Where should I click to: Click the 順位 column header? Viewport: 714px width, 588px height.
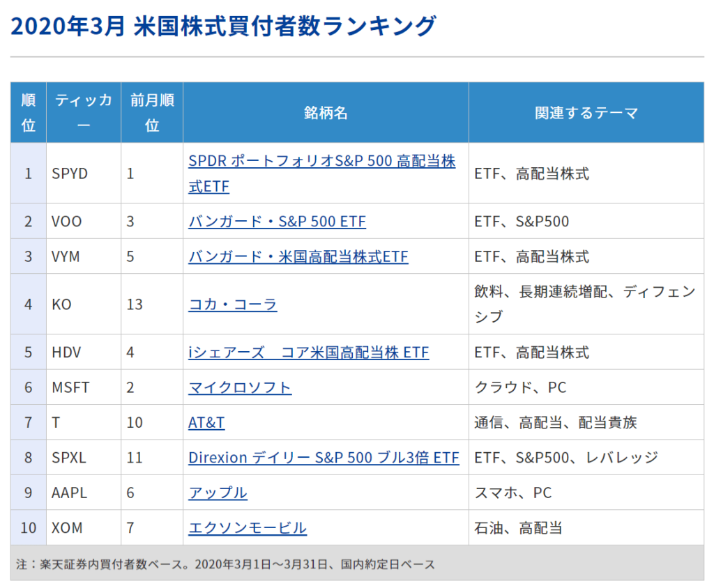pyautogui.click(x=28, y=113)
